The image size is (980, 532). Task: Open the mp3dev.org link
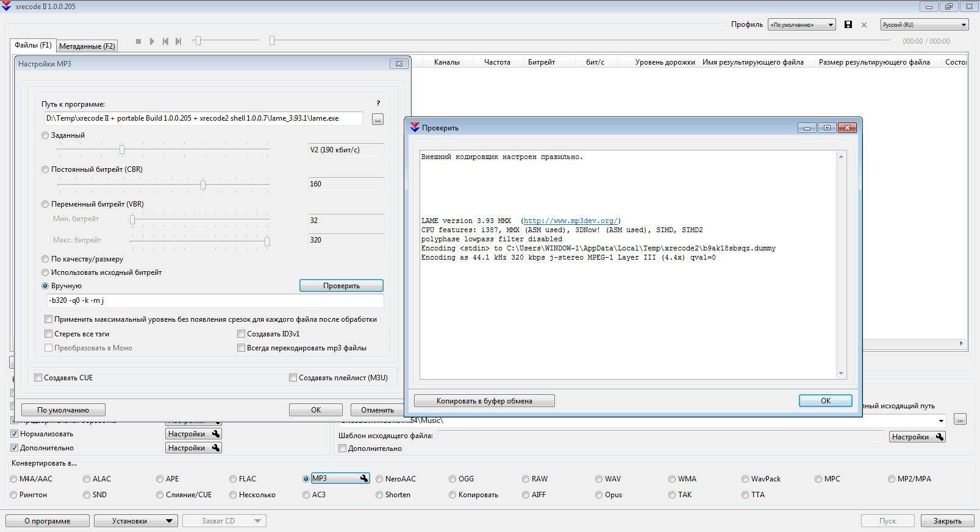pos(570,221)
